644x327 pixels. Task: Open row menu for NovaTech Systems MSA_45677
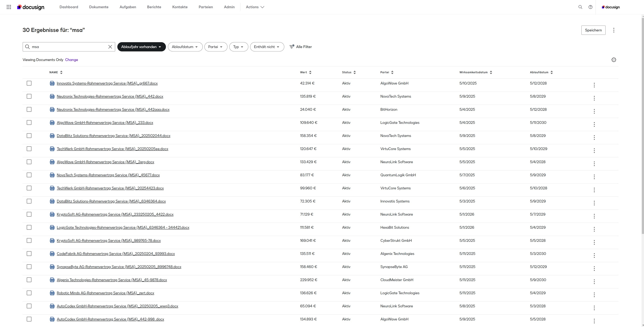pyautogui.click(x=594, y=177)
